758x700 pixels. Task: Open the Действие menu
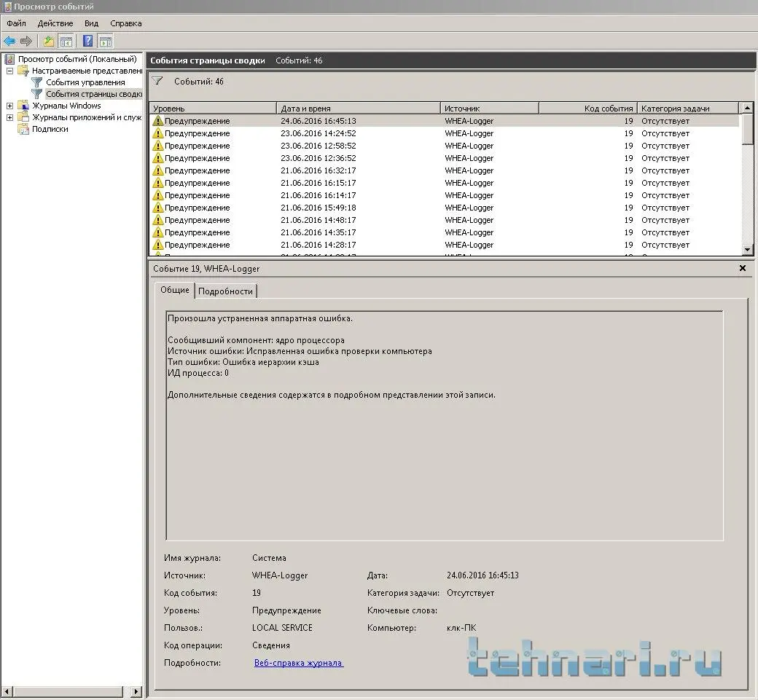[x=55, y=23]
